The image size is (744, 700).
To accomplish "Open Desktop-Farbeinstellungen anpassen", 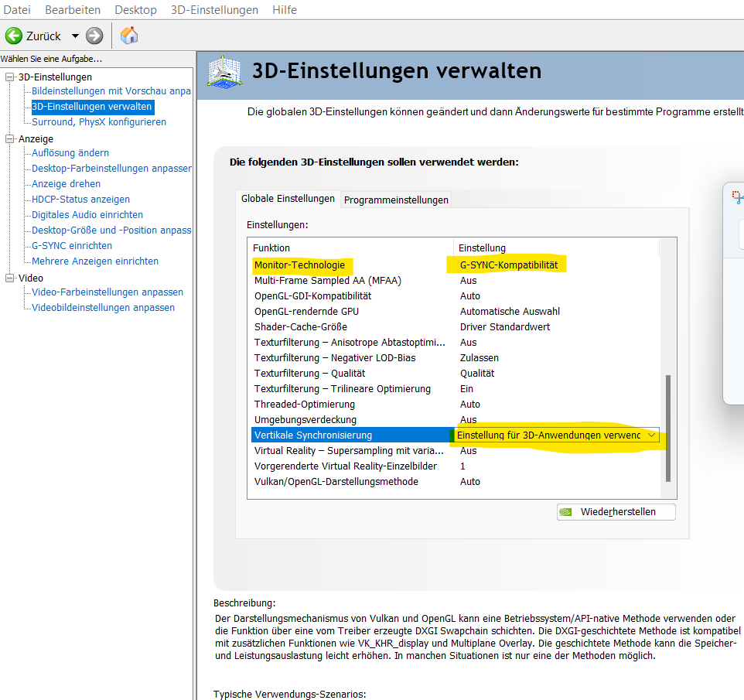I will [111, 169].
